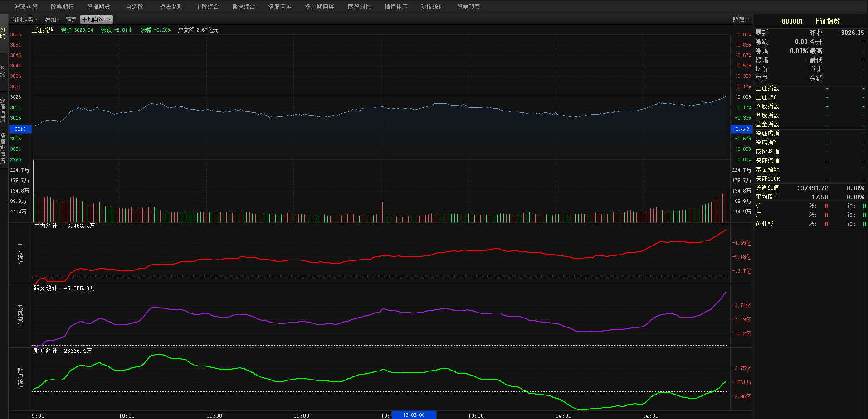This screenshot has height=419, width=868.
Task: Click the +加自选 button
Action: point(93,19)
